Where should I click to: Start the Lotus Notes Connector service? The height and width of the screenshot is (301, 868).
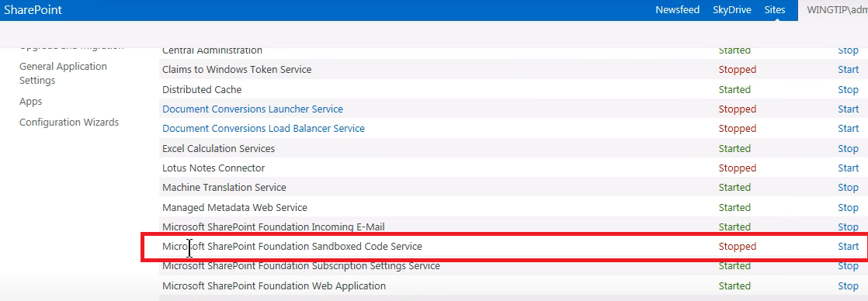click(x=848, y=168)
